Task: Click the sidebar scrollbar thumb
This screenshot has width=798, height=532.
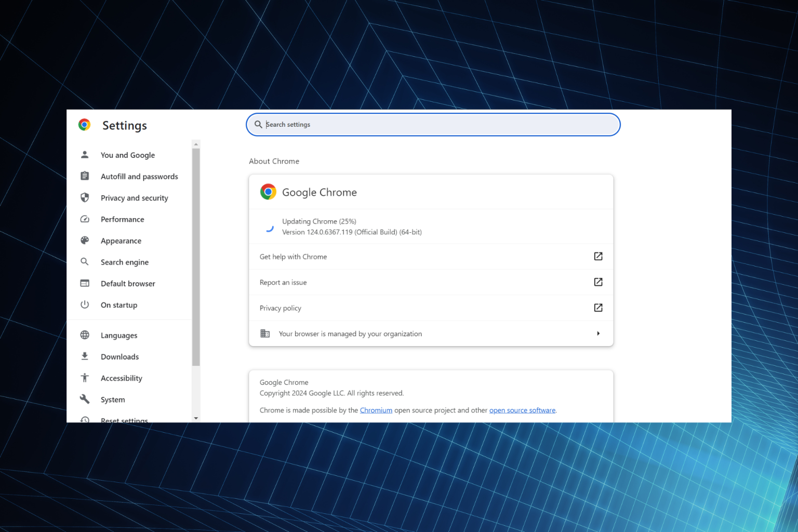Action: tap(196, 257)
